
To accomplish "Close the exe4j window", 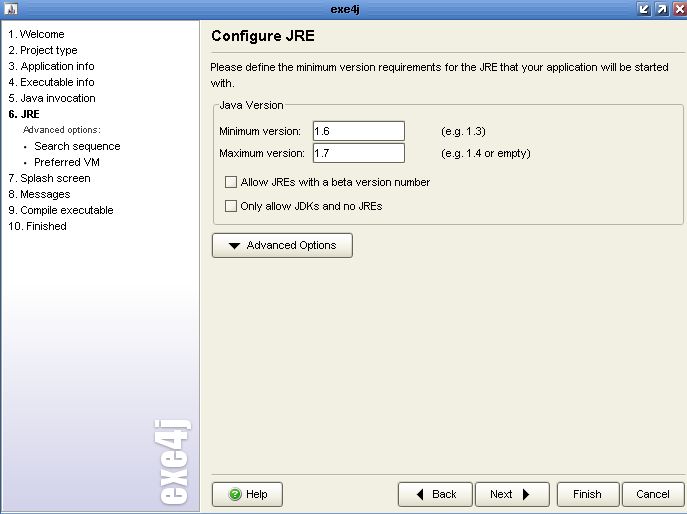I will (x=680, y=9).
